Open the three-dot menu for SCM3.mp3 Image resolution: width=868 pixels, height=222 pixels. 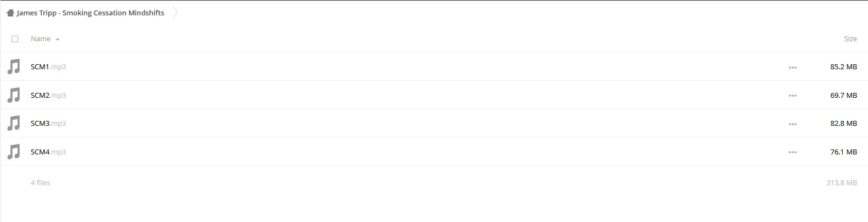792,124
